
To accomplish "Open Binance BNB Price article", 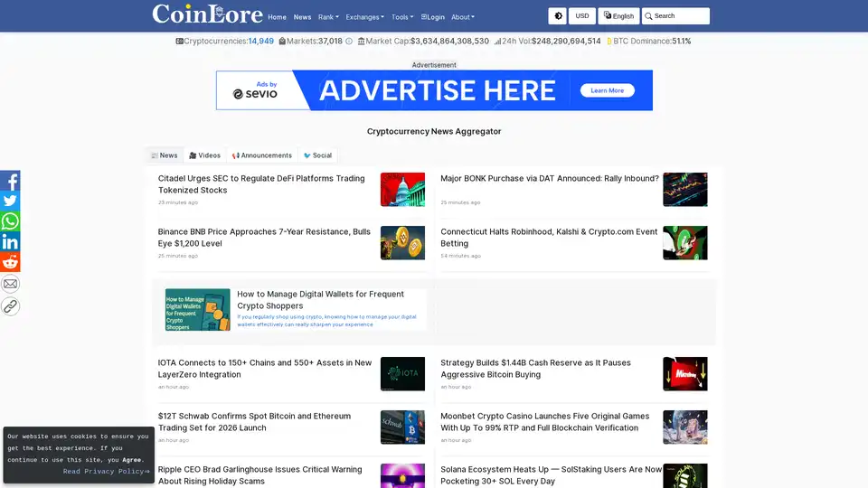I will [264, 238].
